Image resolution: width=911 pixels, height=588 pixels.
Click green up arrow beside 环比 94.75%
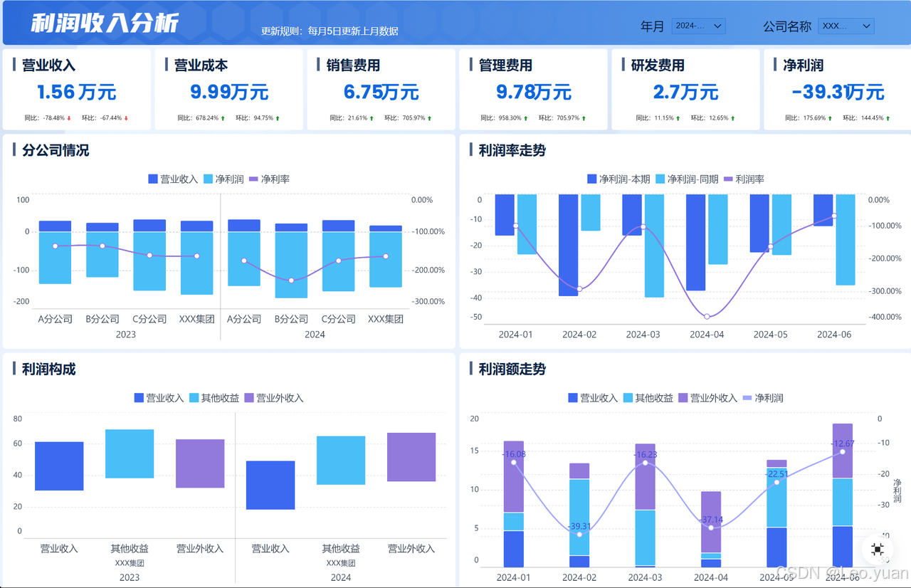pos(278,118)
